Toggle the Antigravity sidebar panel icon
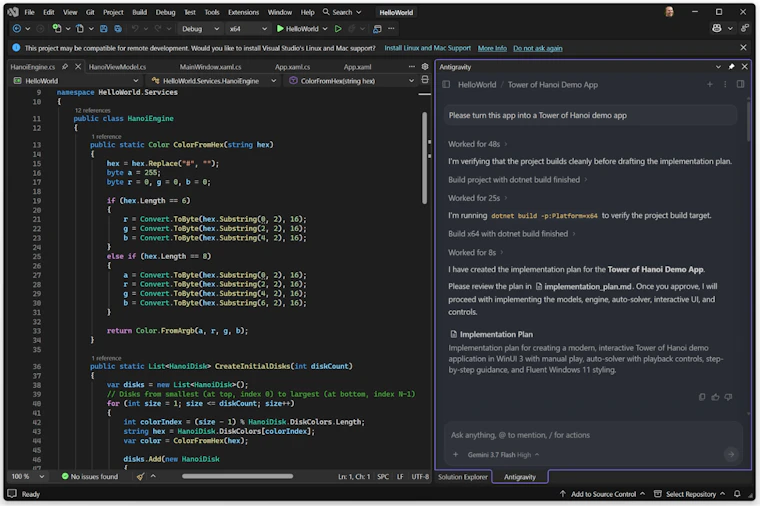 click(x=446, y=85)
